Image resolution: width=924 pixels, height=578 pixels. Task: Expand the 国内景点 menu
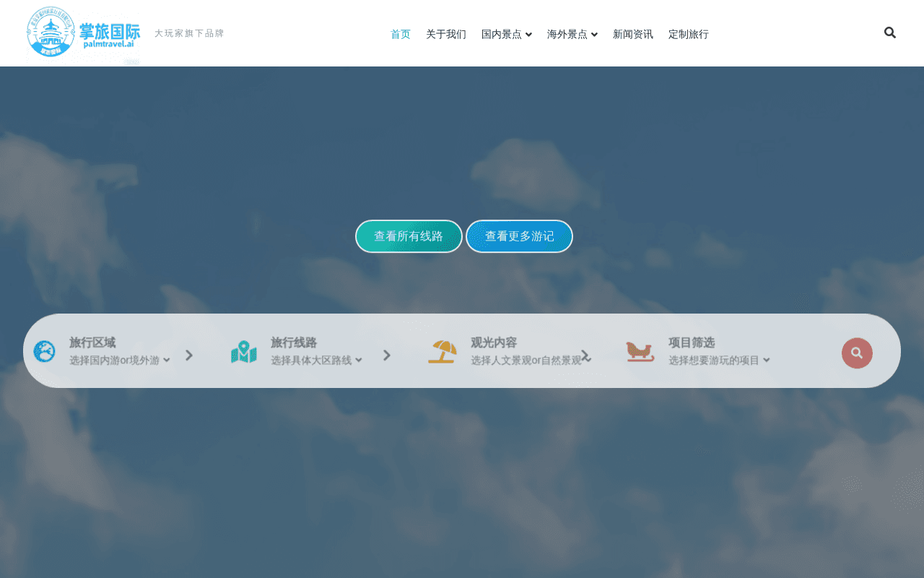[507, 34]
